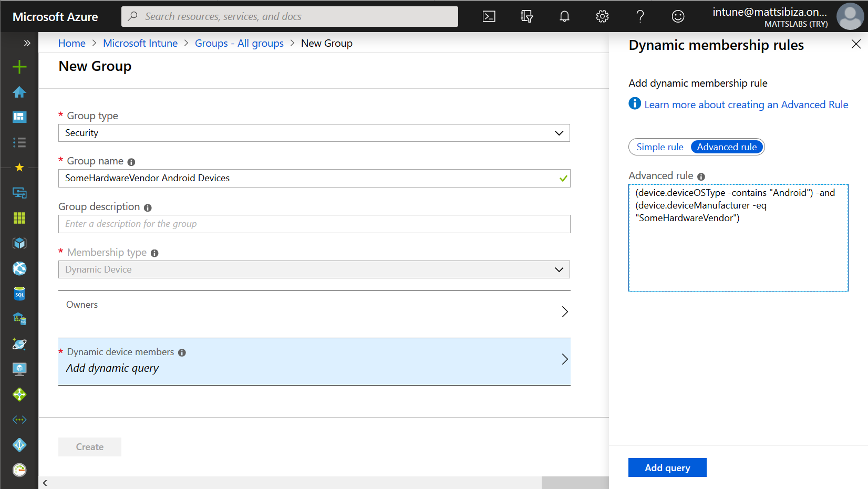Open the Favorites star in sidebar
Viewport: 868px width, 489px height.
[19, 168]
